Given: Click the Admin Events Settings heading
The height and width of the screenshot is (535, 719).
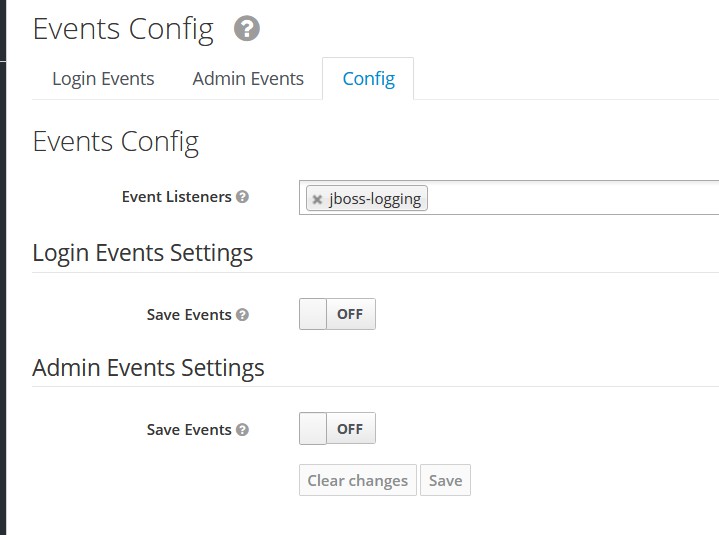Looking at the screenshot, I should click(x=148, y=368).
